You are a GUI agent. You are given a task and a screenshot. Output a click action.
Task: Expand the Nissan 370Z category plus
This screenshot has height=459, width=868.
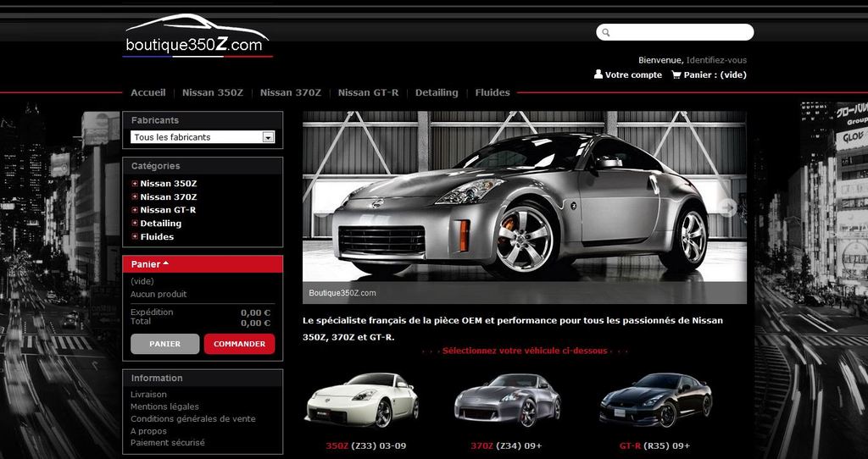click(135, 196)
